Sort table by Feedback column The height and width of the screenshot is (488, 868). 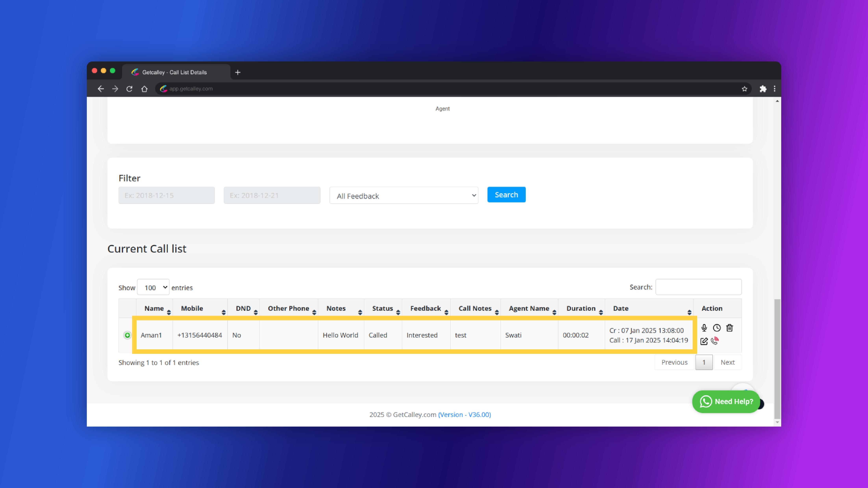coord(426,308)
